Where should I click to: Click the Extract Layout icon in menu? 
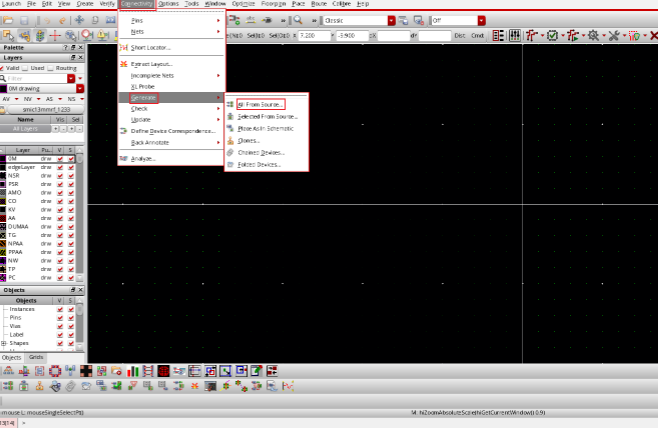tap(124, 64)
